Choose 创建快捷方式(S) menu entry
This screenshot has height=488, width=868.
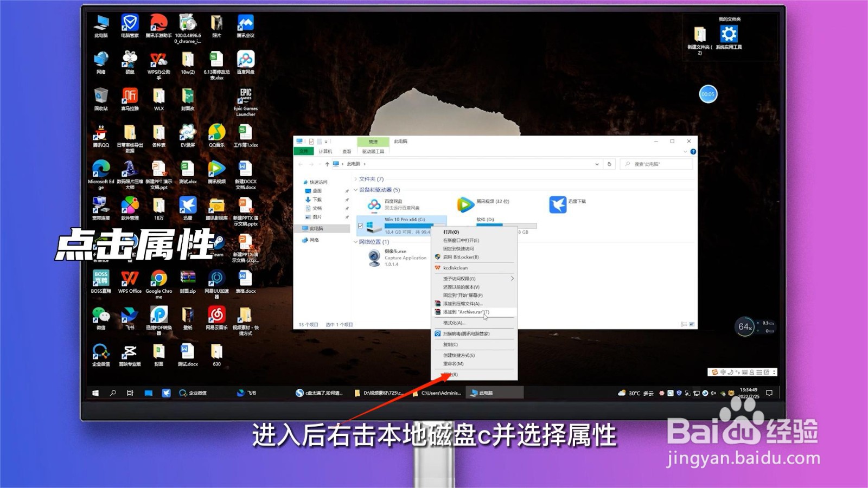[x=474, y=355]
